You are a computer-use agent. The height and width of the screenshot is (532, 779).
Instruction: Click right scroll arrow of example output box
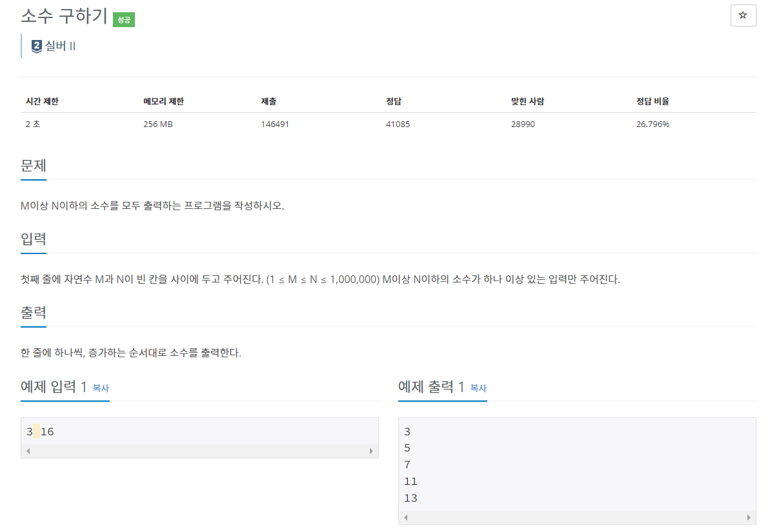coord(749,517)
